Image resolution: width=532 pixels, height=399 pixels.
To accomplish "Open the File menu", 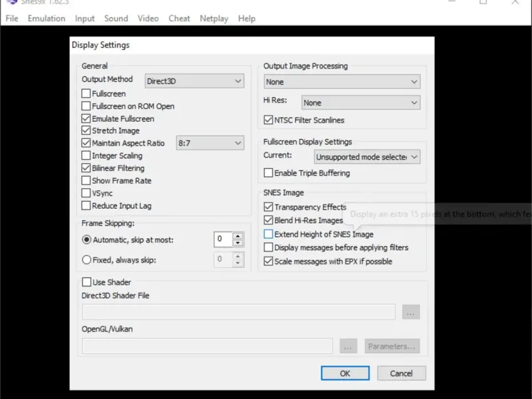I will point(12,19).
